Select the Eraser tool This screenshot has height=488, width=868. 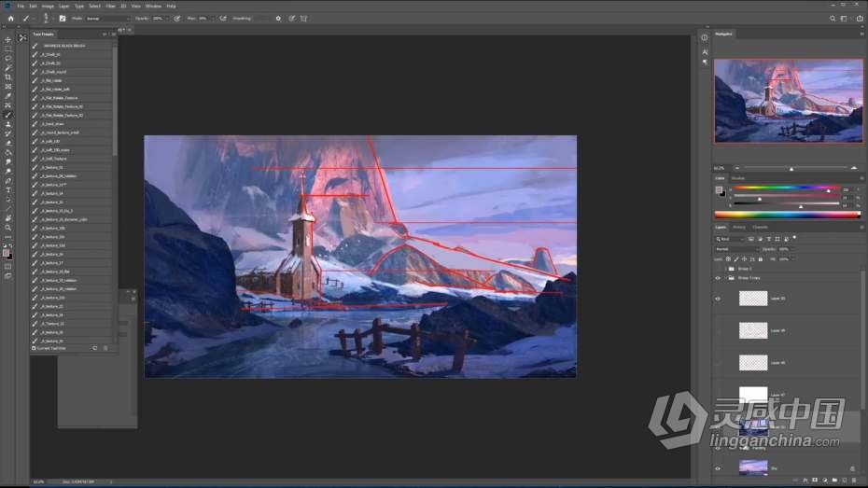click(7, 144)
